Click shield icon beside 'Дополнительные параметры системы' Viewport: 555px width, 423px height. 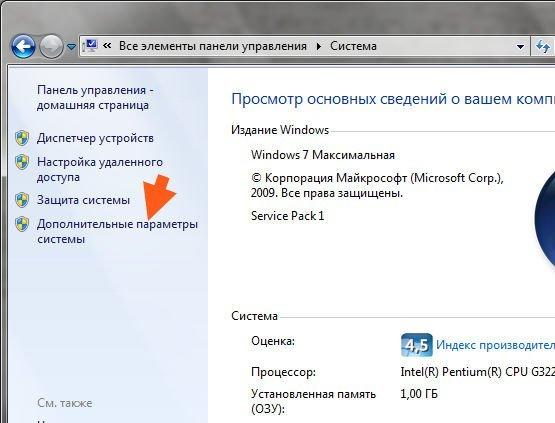22,224
